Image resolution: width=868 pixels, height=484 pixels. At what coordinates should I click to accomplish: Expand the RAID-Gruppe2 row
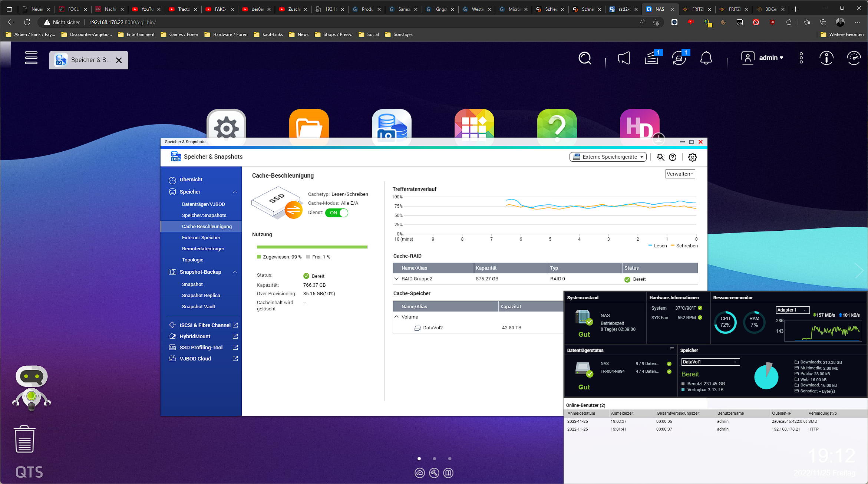tap(397, 279)
